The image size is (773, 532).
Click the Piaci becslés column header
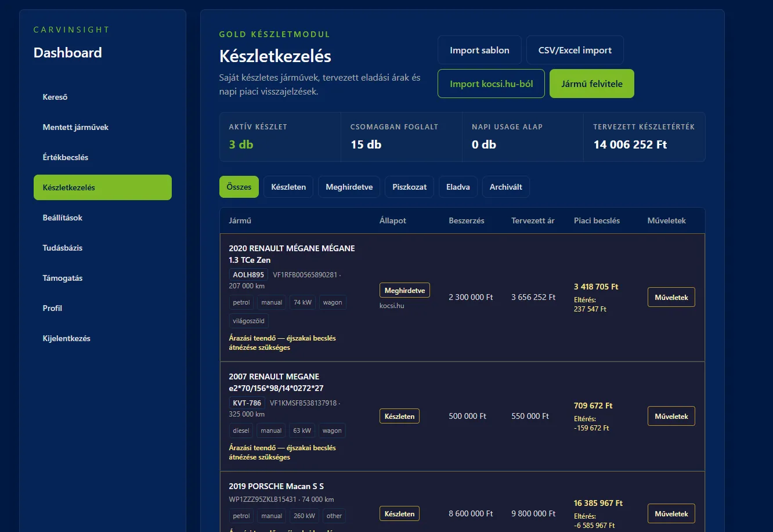pyautogui.click(x=597, y=220)
